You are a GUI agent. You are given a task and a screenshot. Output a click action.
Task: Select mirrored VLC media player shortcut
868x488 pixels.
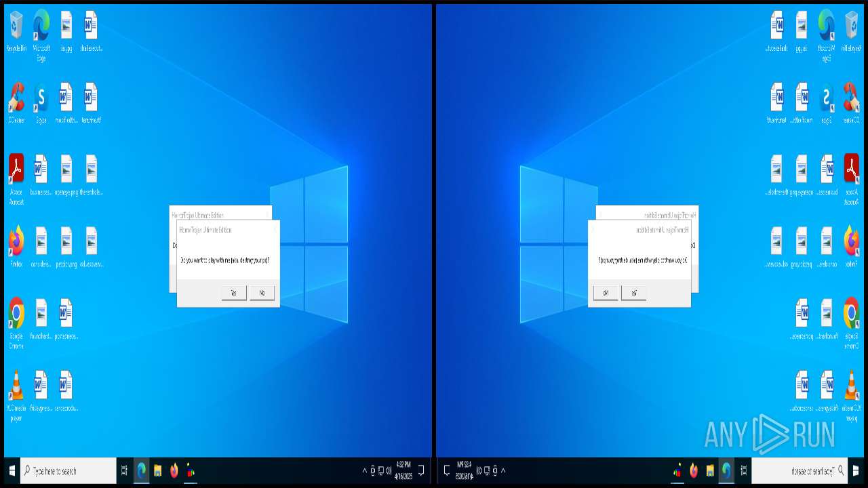pyautogui.click(x=851, y=395)
